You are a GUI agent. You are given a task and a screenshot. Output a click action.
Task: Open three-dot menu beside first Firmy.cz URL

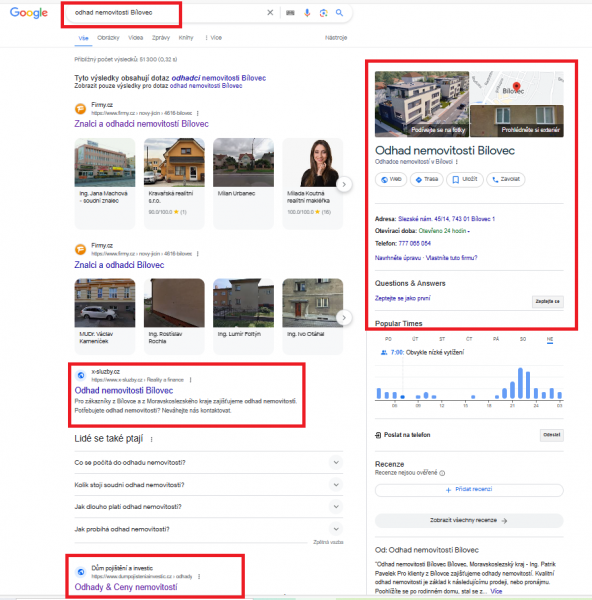(x=198, y=113)
